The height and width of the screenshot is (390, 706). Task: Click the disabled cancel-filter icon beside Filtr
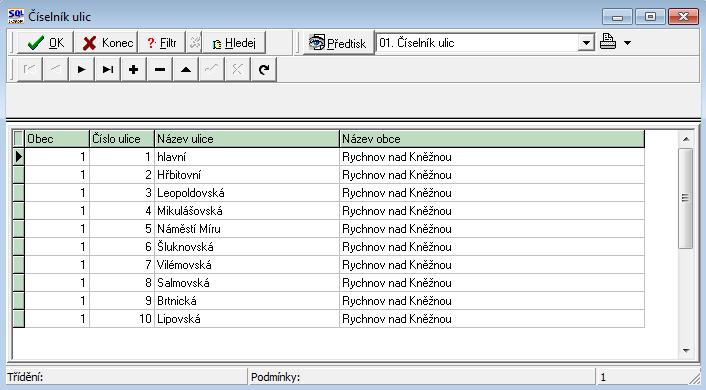pos(194,43)
